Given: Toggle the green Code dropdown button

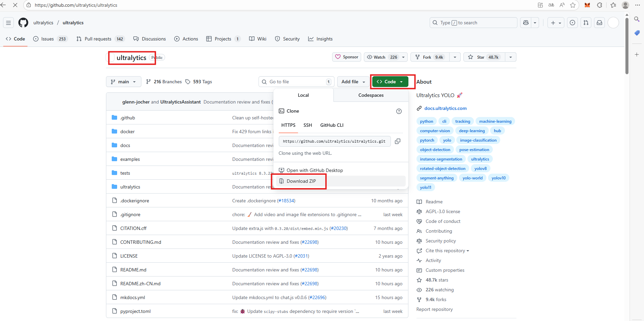Looking at the screenshot, I should click(390, 82).
